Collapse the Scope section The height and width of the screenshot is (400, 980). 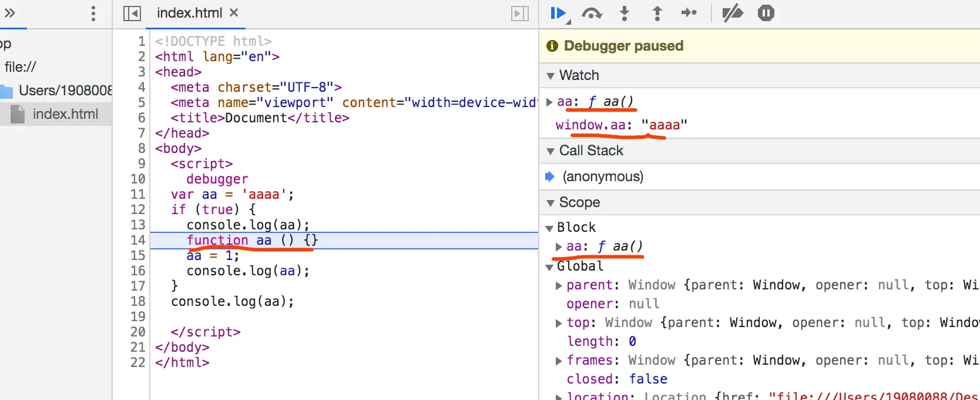[551, 203]
